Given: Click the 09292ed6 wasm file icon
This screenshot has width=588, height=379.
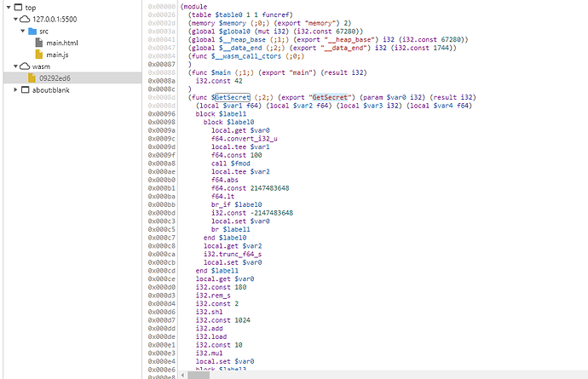Looking at the screenshot, I should 32,78.
